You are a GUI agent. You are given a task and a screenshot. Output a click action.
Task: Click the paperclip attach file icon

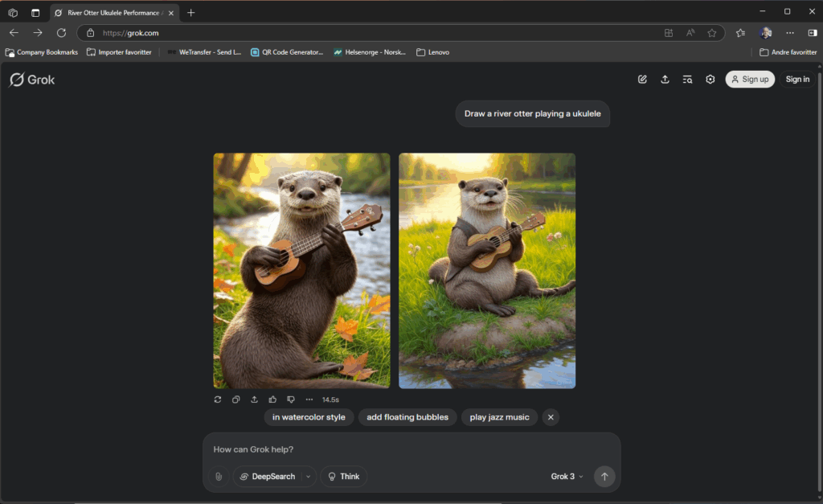click(x=218, y=477)
